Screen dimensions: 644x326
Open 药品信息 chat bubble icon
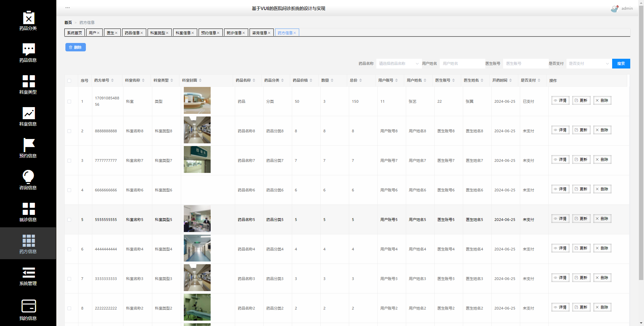(29, 49)
